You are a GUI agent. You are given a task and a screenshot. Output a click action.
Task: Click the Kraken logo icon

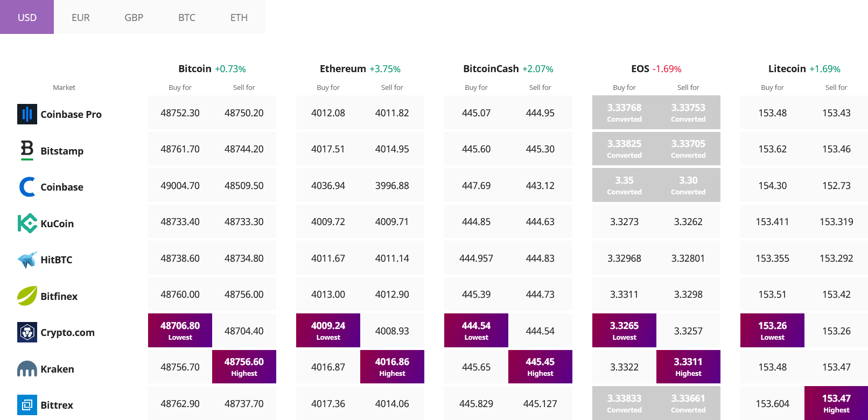click(x=27, y=369)
